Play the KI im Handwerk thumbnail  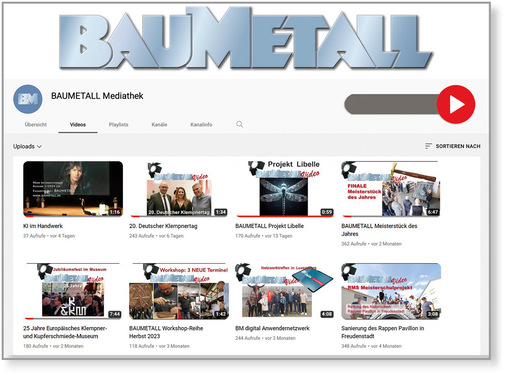73,189
